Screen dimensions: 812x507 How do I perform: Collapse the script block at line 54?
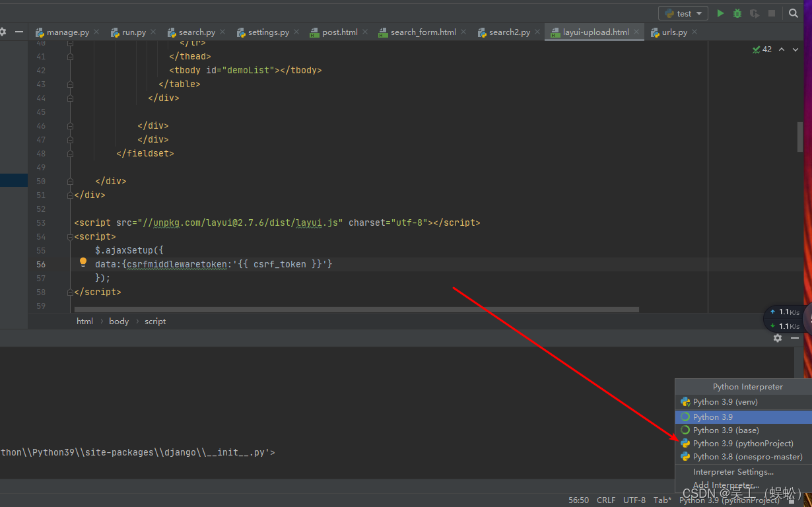pyautogui.click(x=70, y=236)
